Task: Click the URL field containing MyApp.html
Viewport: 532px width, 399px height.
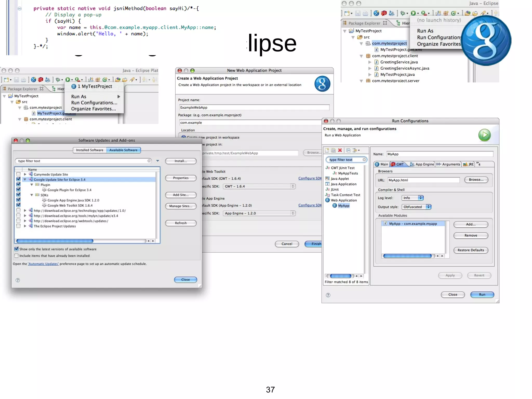Action: point(423,180)
